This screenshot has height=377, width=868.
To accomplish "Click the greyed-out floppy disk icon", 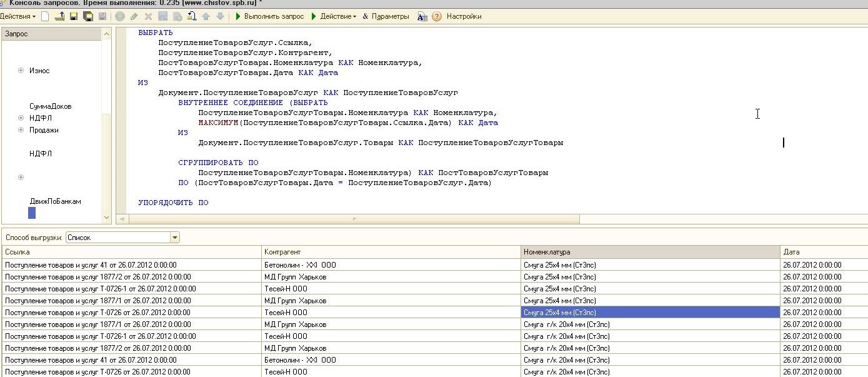I will pyautogui.click(x=102, y=16).
